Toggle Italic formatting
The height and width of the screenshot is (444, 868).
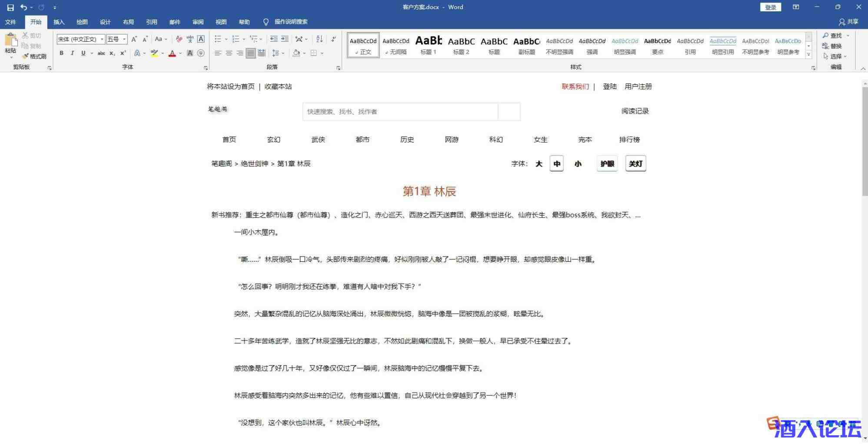[x=72, y=53]
